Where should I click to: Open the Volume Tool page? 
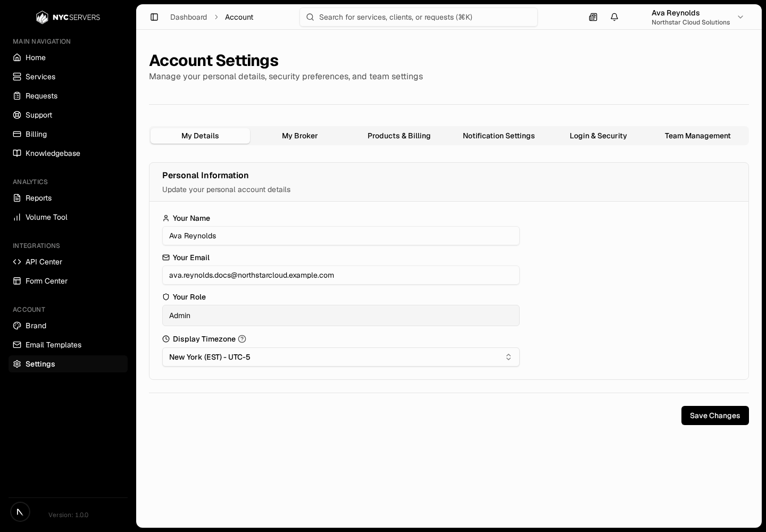(68, 217)
